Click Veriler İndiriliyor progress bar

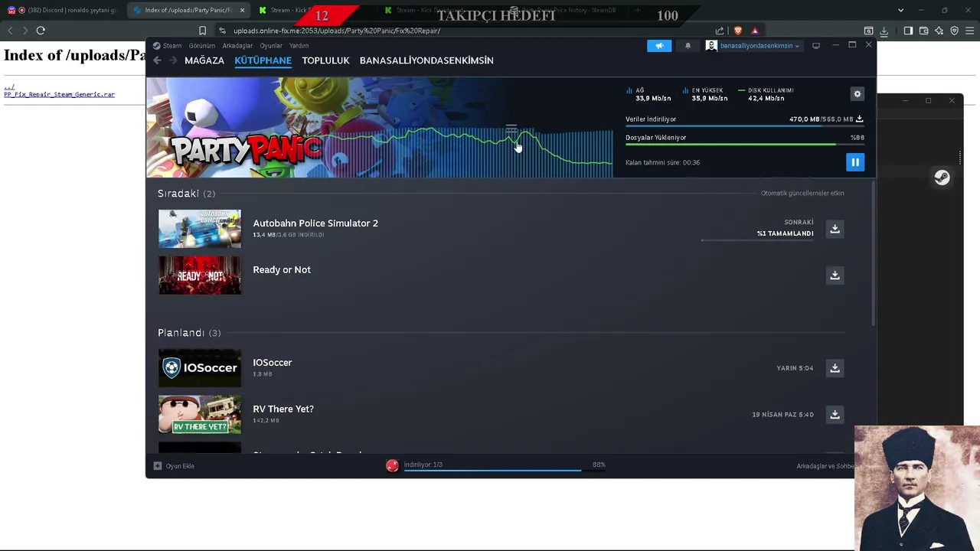click(x=744, y=126)
